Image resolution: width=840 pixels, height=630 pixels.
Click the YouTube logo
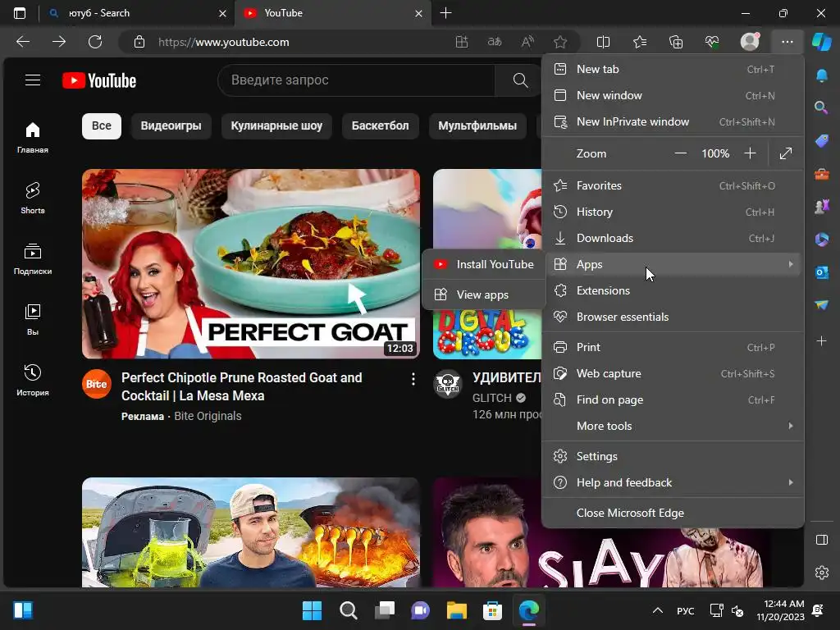click(99, 80)
